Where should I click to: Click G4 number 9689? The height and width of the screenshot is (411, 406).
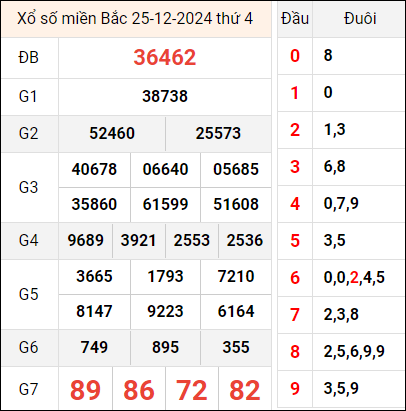click(x=85, y=240)
